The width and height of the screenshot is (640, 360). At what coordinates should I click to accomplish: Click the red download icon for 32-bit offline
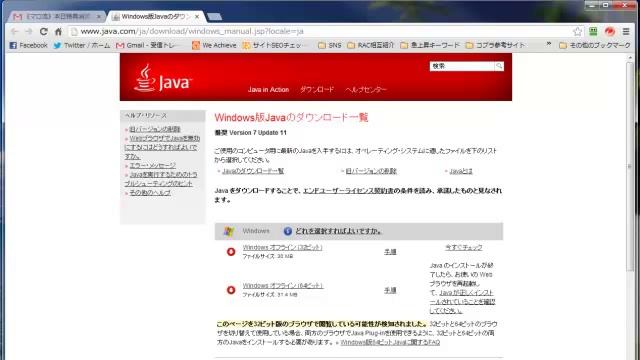coord(231,251)
